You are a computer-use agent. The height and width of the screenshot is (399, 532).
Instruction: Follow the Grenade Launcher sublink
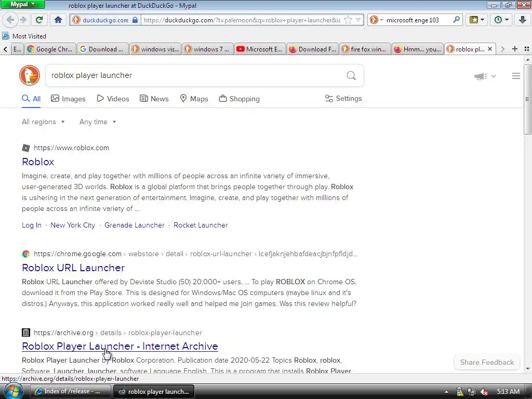(x=135, y=225)
